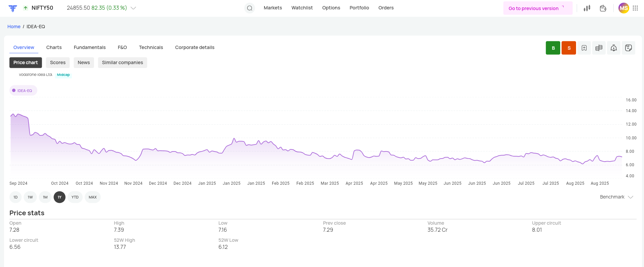Set chart range to 1W
The width and height of the screenshot is (644, 267).
[x=30, y=197]
